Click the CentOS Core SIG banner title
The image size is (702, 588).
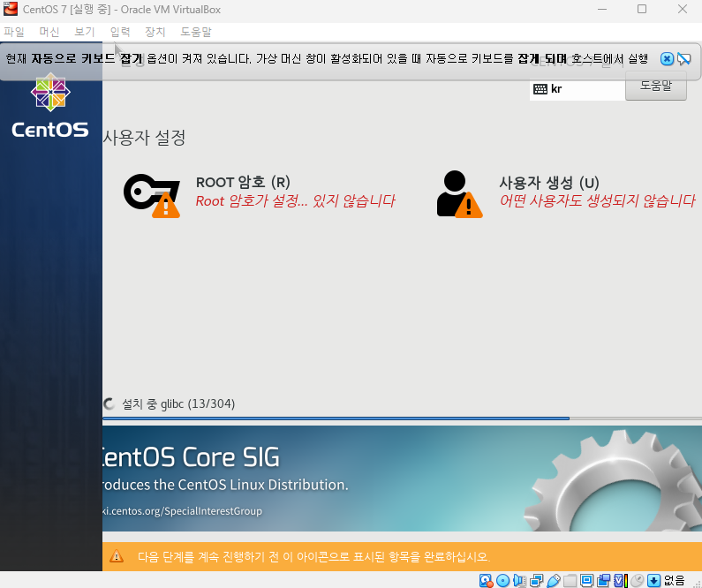[191, 457]
